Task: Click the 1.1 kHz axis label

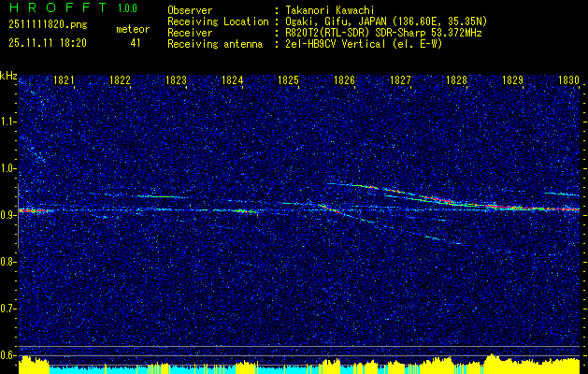Action: point(7,122)
